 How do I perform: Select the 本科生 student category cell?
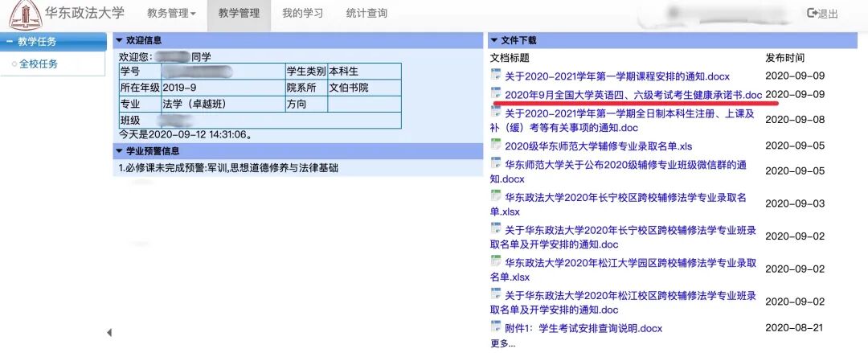(x=364, y=72)
